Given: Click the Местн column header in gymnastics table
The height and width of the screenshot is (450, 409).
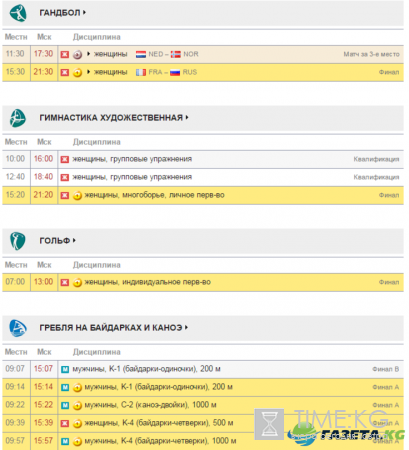Looking at the screenshot, I should click(16, 142).
